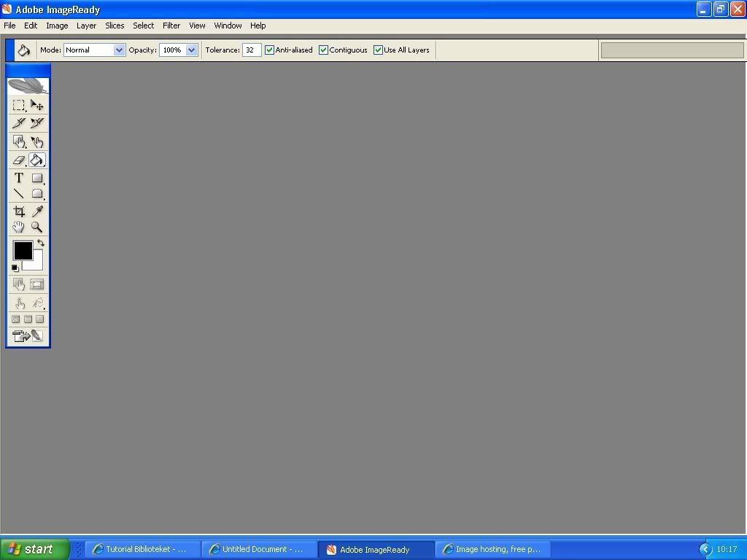Reset to default colors icon
747x560 pixels.
coord(15,268)
